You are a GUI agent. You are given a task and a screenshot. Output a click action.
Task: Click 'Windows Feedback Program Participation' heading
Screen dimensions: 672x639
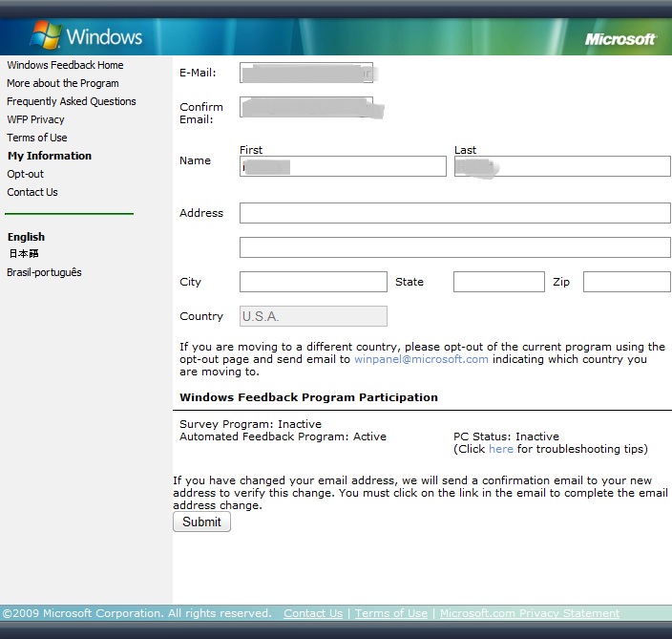tap(308, 397)
